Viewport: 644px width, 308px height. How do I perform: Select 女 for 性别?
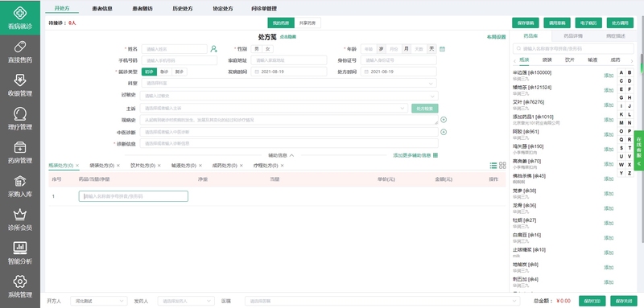pos(267,49)
